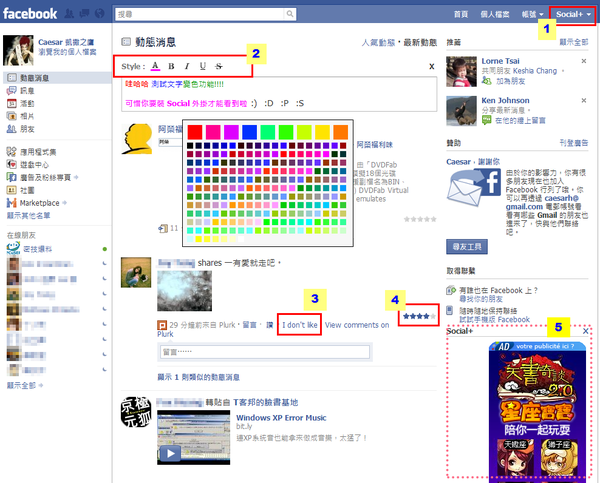Image resolution: width=600 pixels, height=483 pixels.
Task: Pick the orange large color swatch
Action: tap(341, 132)
